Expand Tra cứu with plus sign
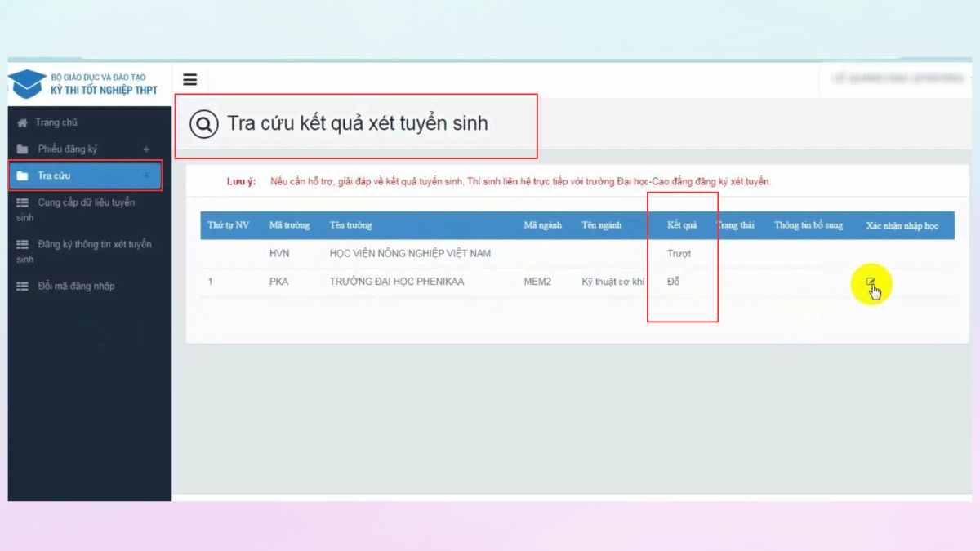The image size is (980, 551). pyautogui.click(x=146, y=176)
